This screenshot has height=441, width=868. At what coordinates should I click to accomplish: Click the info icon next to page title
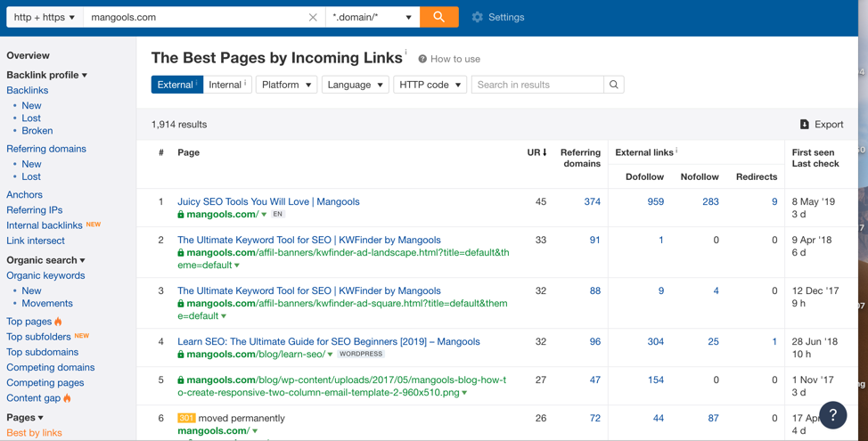[405, 52]
